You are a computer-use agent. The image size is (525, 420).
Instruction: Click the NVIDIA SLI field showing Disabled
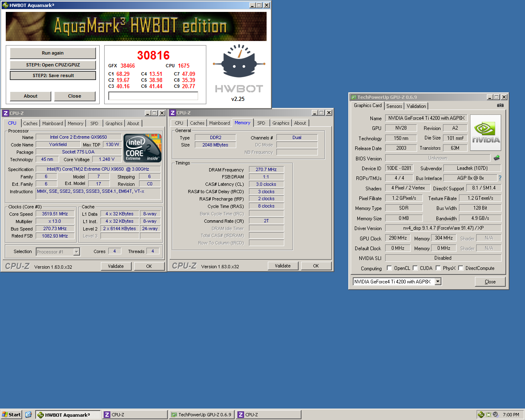(443, 258)
